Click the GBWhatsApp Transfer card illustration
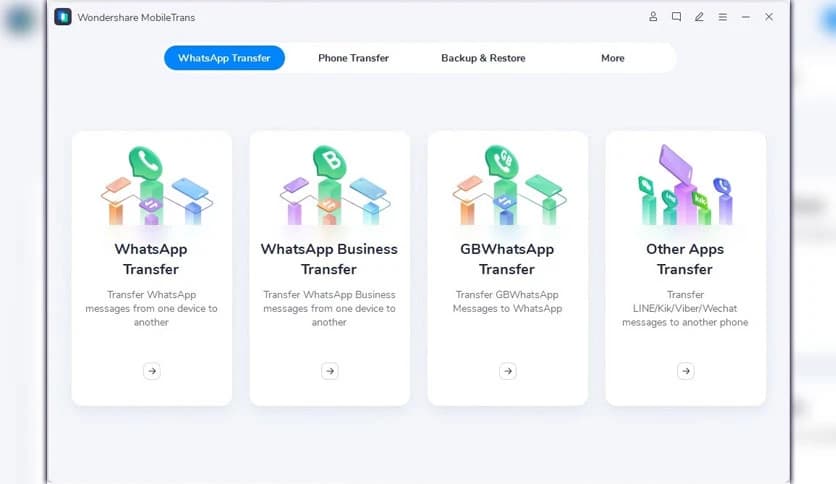This screenshot has height=484, width=836. (510, 185)
